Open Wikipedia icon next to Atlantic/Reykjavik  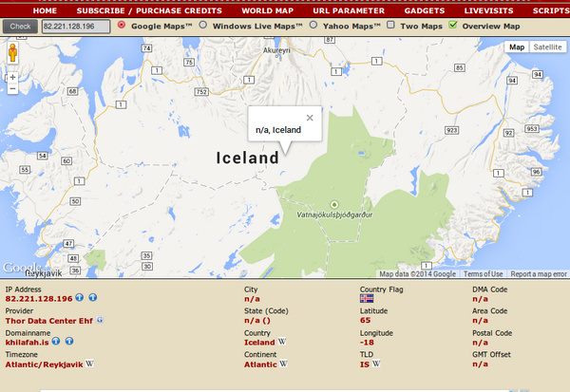[89, 364]
